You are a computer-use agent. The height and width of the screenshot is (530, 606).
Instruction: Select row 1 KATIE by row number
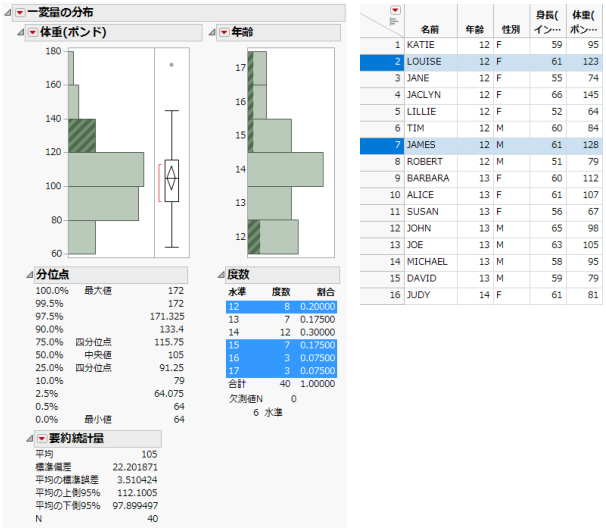(382, 45)
